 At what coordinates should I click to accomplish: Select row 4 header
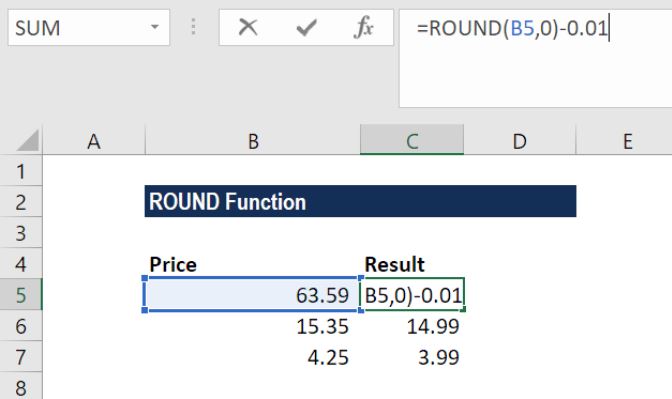pos(21,263)
